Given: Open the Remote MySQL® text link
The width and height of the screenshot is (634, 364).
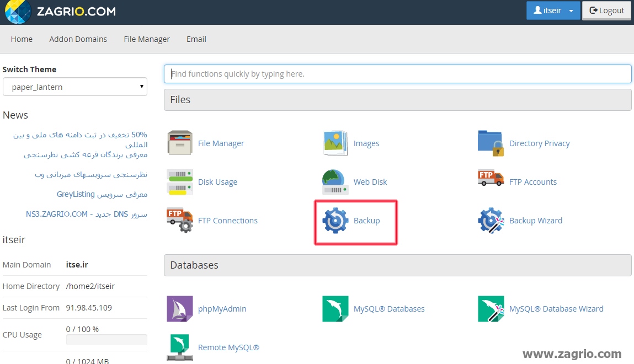Looking at the screenshot, I should [228, 347].
